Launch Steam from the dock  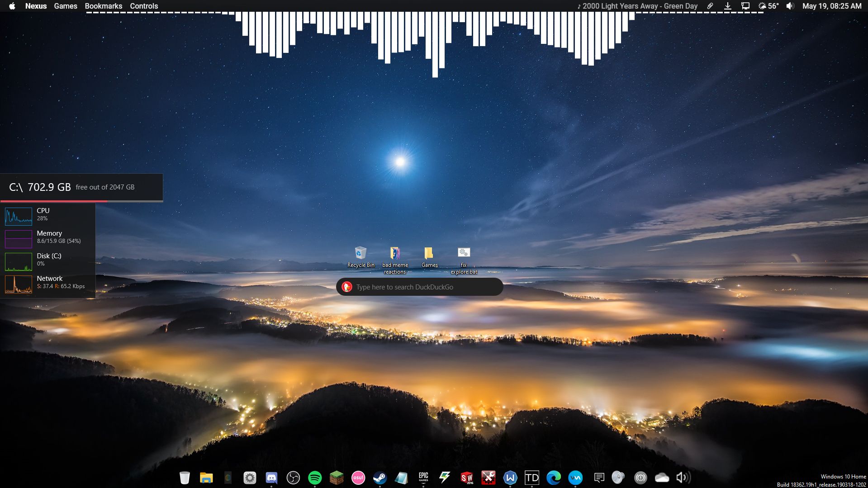[379, 478]
